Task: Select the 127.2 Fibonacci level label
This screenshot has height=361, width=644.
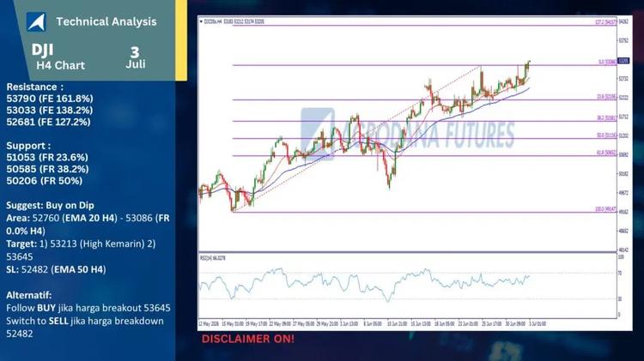Action: 605,22
